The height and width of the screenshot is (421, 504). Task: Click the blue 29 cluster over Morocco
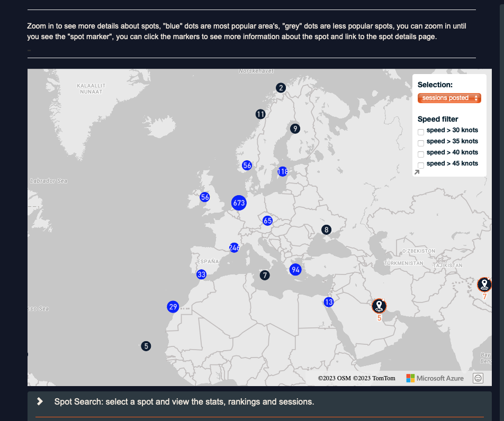point(173,307)
